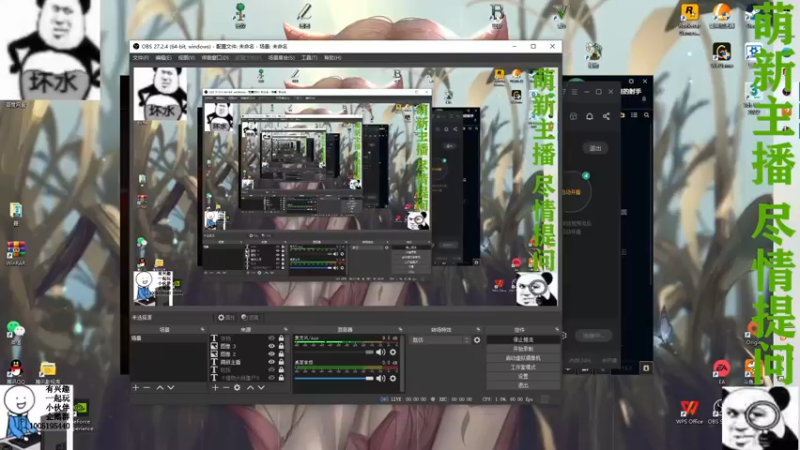
Task: Click 启动虚拟摄像机 button
Action: 523,358
